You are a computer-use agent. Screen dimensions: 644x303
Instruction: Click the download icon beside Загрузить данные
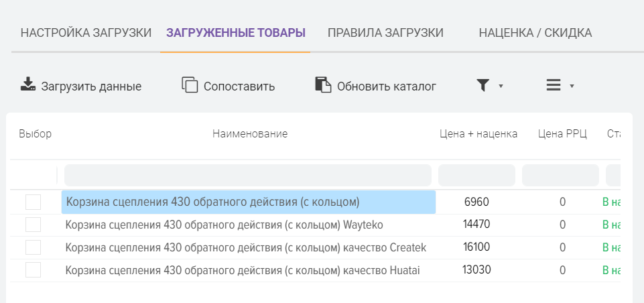pyautogui.click(x=27, y=85)
